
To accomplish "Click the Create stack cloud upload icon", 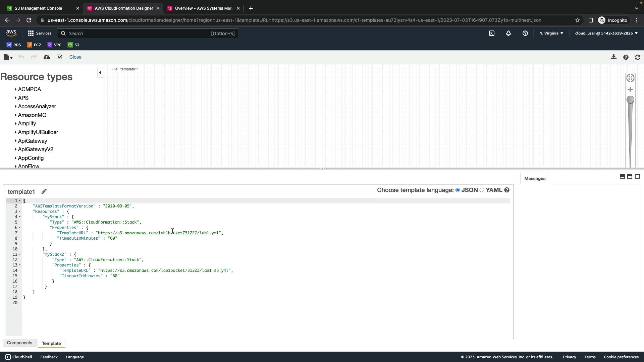I will coord(47,57).
